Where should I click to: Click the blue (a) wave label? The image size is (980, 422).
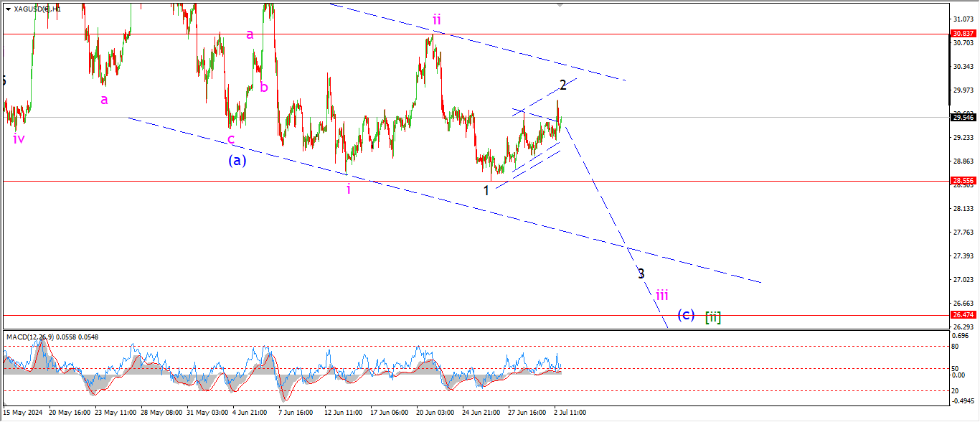point(237,161)
